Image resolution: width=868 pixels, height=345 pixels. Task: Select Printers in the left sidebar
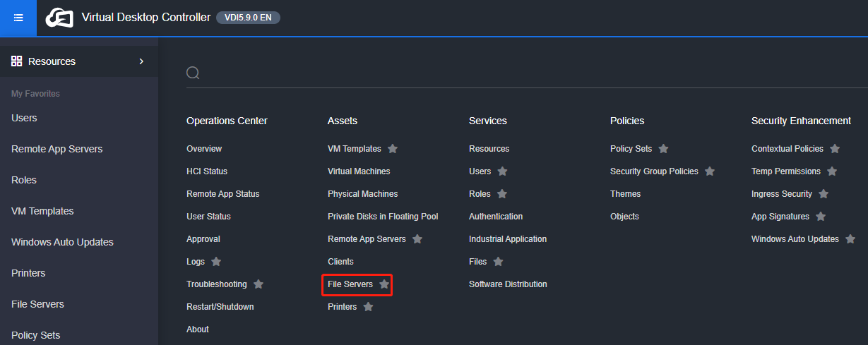[28, 273]
